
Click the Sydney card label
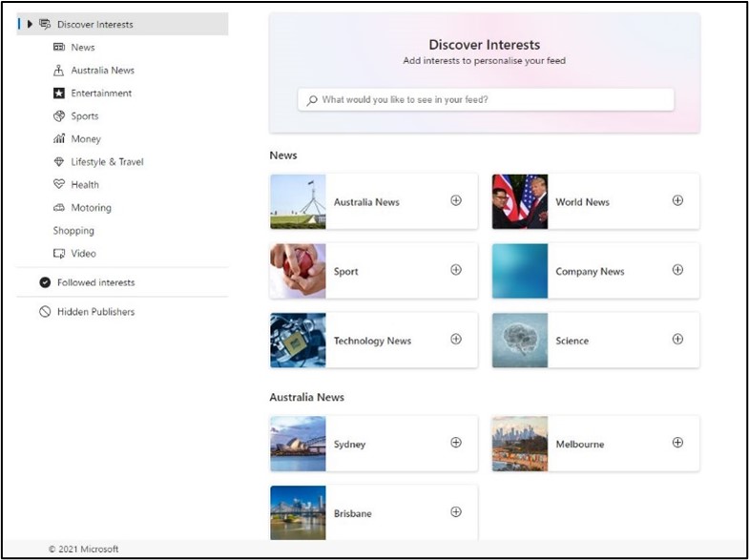(349, 445)
